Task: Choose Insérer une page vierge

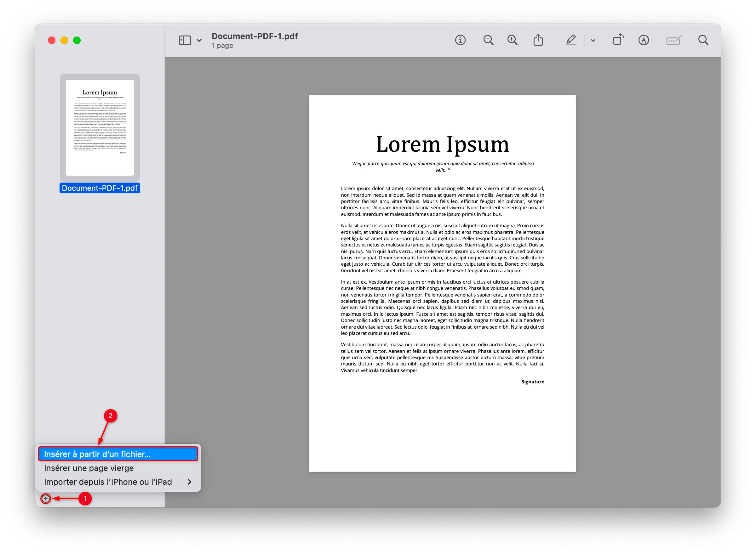Action: pyautogui.click(x=89, y=468)
